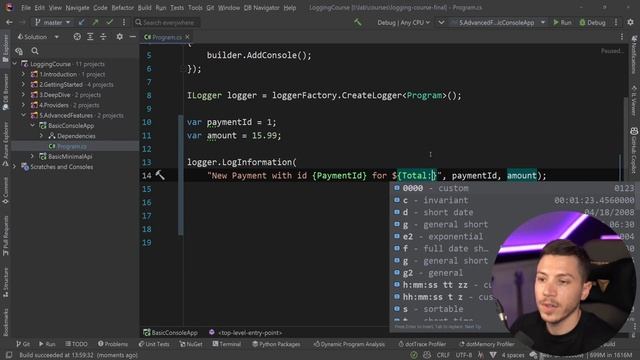Viewport: 640px width, 360px height.
Task: Choose '0000 - custom' completion item
Action: (513, 188)
